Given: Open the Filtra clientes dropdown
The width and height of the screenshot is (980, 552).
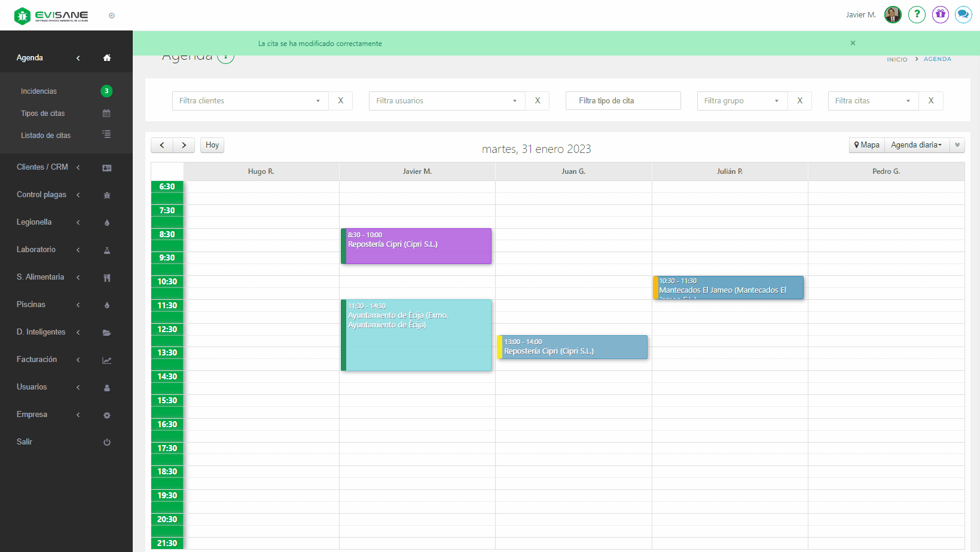Looking at the screenshot, I should 250,101.
